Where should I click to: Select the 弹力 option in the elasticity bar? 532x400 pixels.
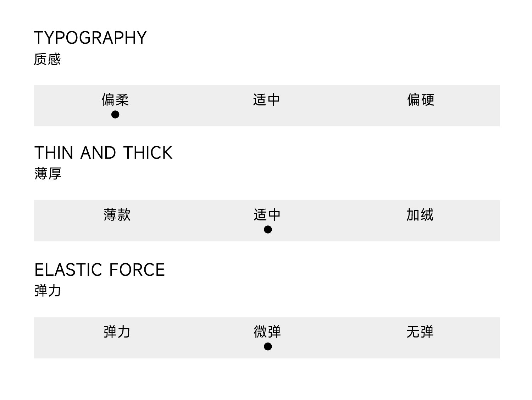[x=117, y=332]
